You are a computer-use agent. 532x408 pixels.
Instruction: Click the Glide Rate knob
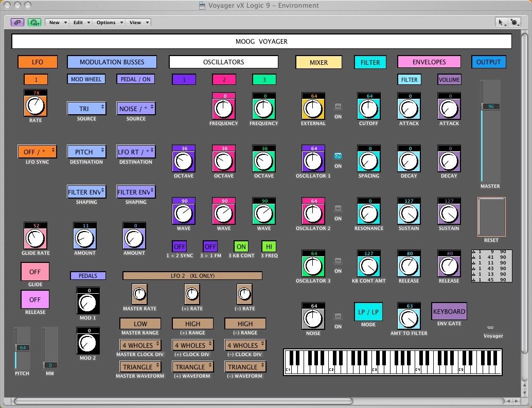pyautogui.click(x=35, y=237)
